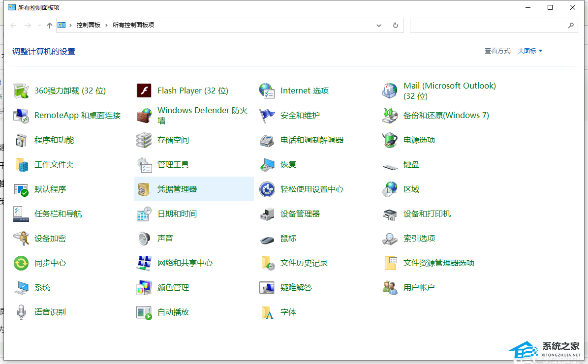The width and height of the screenshot is (588, 364).
Task: Click the 设备管理器 icon
Action: click(267, 214)
